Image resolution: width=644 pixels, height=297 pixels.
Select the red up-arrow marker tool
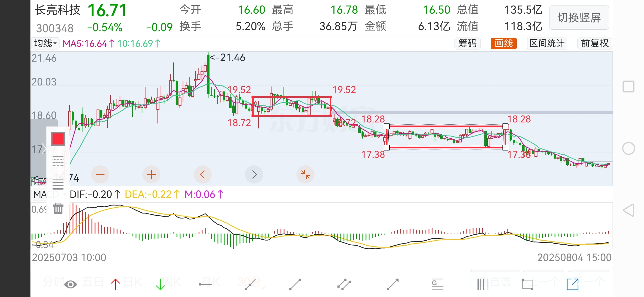click(115, 284)
